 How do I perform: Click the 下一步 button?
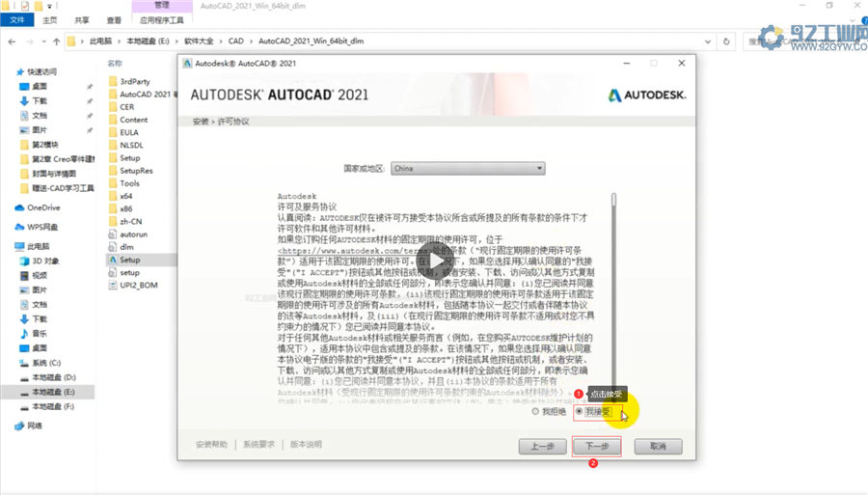597,447
